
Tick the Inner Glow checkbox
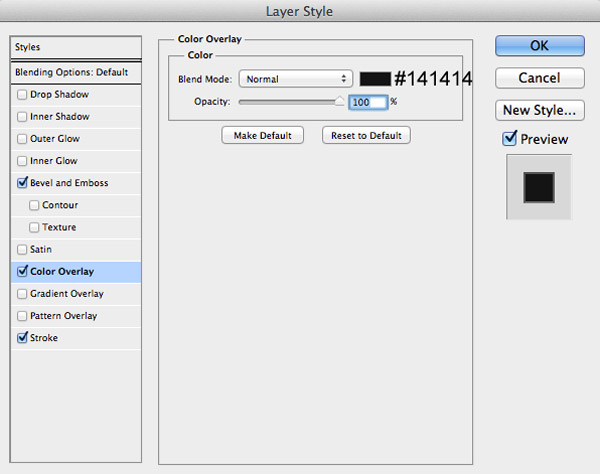(22, 161)
